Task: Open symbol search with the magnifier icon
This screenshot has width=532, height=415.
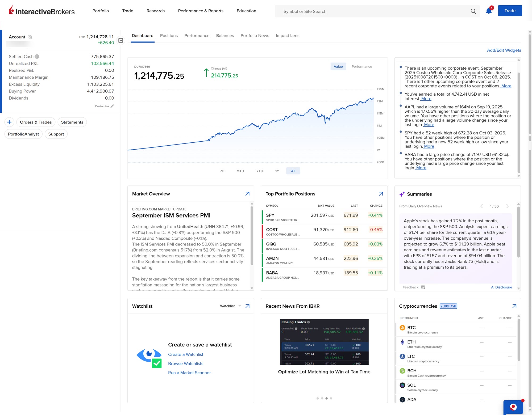Action: click(x=473, y=11)
